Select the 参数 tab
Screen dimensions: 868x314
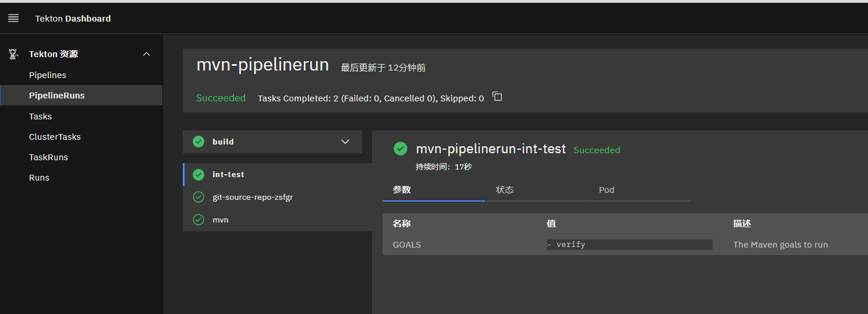(402, 190)
